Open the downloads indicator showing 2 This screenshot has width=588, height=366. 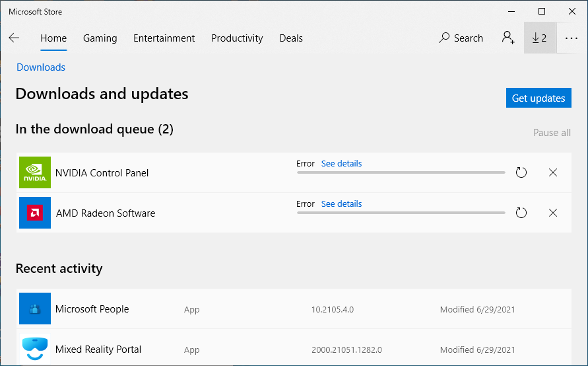pyautogui.click(x=539, y=38)
